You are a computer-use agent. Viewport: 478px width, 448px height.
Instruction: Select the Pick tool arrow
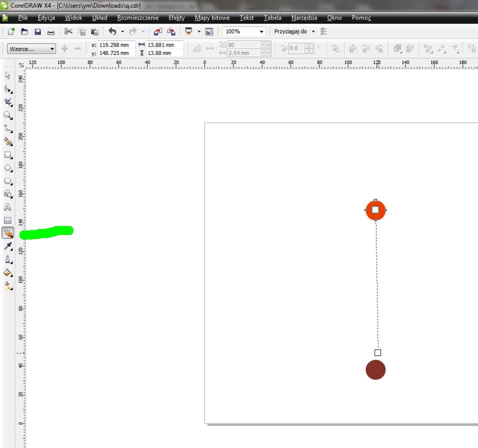(7, 75)
